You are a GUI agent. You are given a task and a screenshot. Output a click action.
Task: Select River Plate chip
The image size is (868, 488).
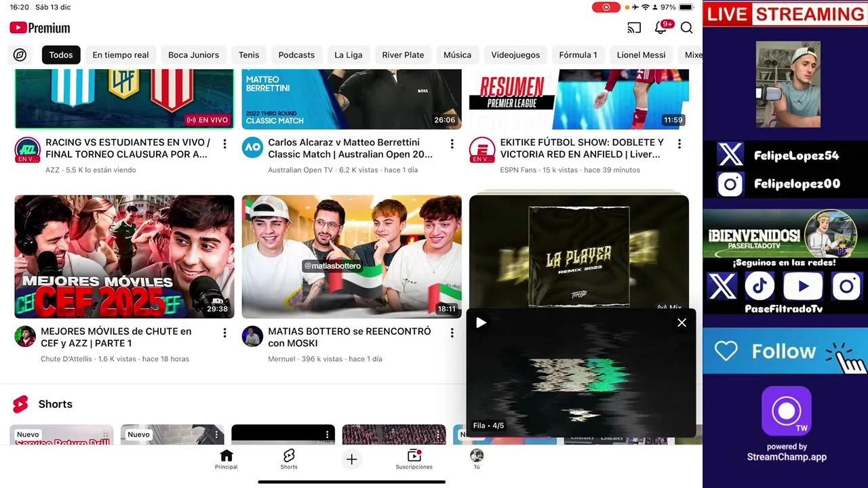(403, 55)
